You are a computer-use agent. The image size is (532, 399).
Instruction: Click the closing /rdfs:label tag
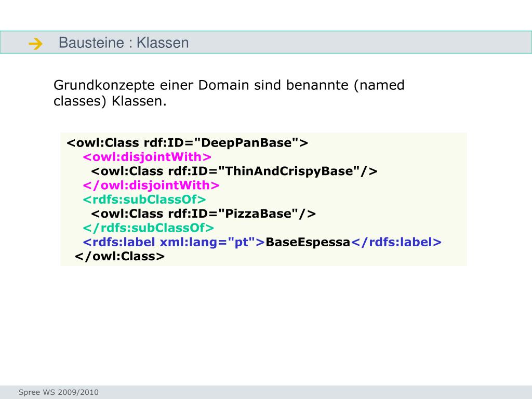(396, 242)
